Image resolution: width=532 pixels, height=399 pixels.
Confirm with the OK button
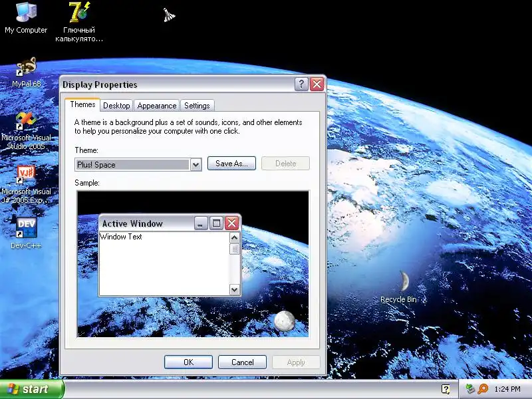coord(188,362)
